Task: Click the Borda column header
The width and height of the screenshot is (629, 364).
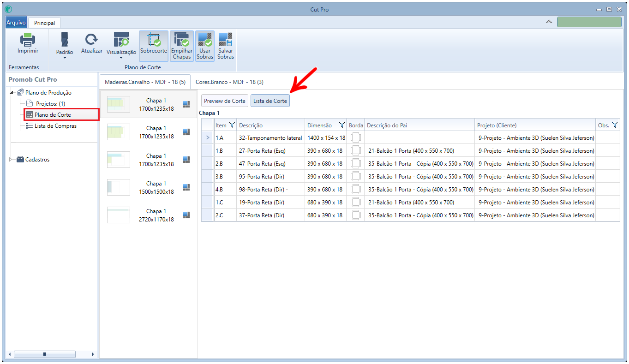Action: coord(356,125)
